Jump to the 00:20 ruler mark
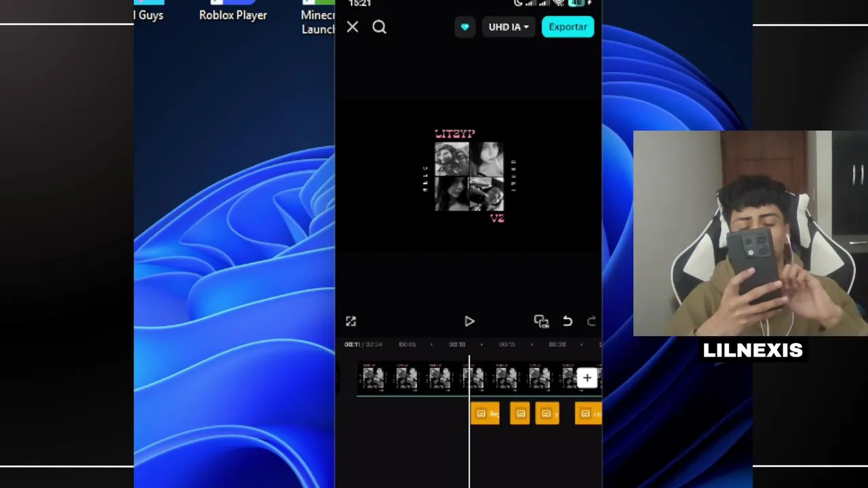 (x=557, y=344)
